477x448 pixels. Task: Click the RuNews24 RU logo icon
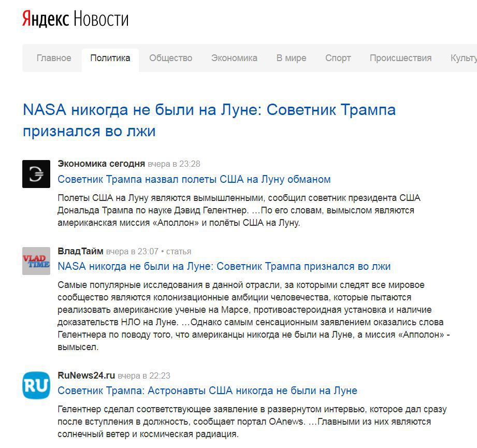36,385
